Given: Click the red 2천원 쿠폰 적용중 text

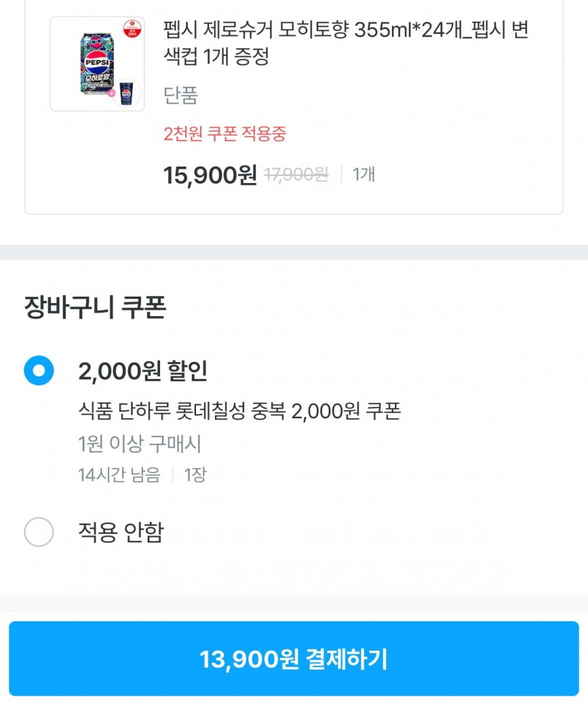Looking at the screenshot, I should pyautogui.click(x=225, y=134).
